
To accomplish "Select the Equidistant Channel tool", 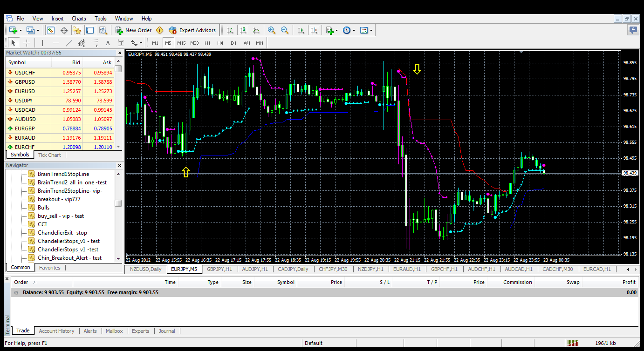I will point(82,43).
